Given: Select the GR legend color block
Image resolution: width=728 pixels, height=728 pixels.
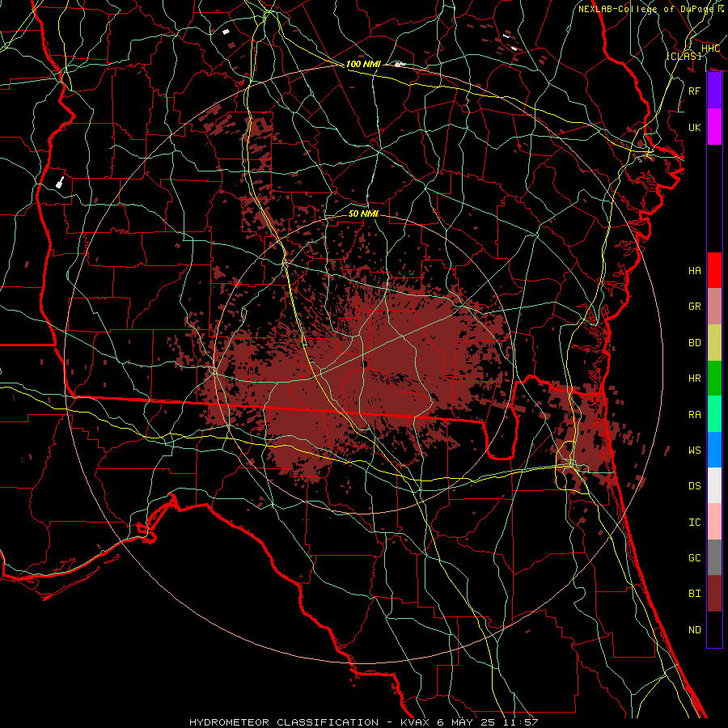Looking at the screenshot, I should click(x=714, y=307).
